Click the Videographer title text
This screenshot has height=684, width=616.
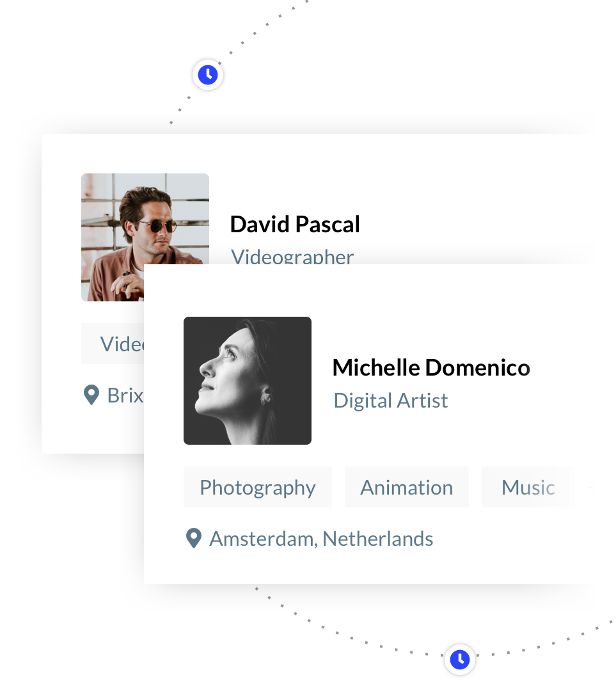[x=292, y=257]
